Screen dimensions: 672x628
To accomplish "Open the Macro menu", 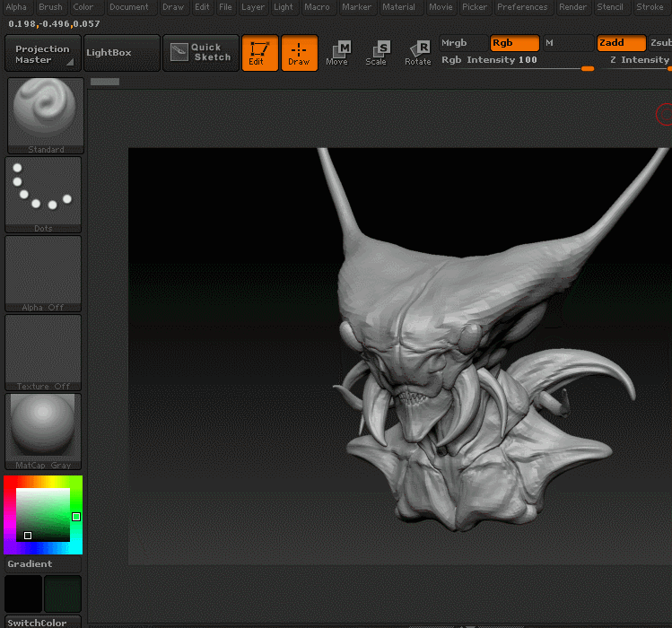I will [317, 7].
